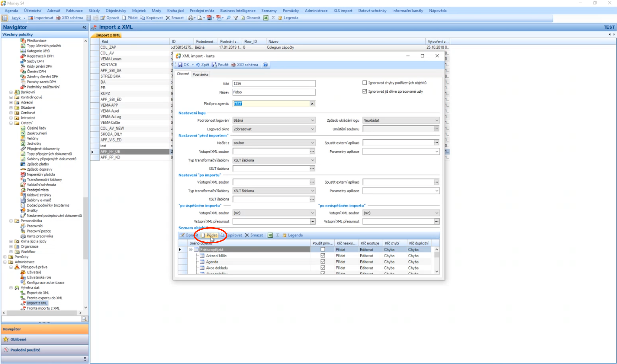617x364 pixels.
Task: Click OK save button in XML import dialog
Action: [x=183, y=65]
